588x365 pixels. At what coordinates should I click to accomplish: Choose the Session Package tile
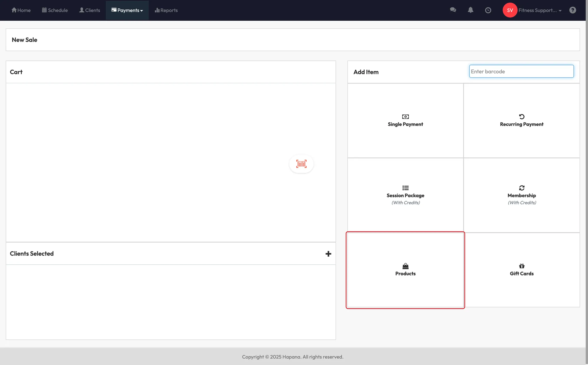point(405,195)
